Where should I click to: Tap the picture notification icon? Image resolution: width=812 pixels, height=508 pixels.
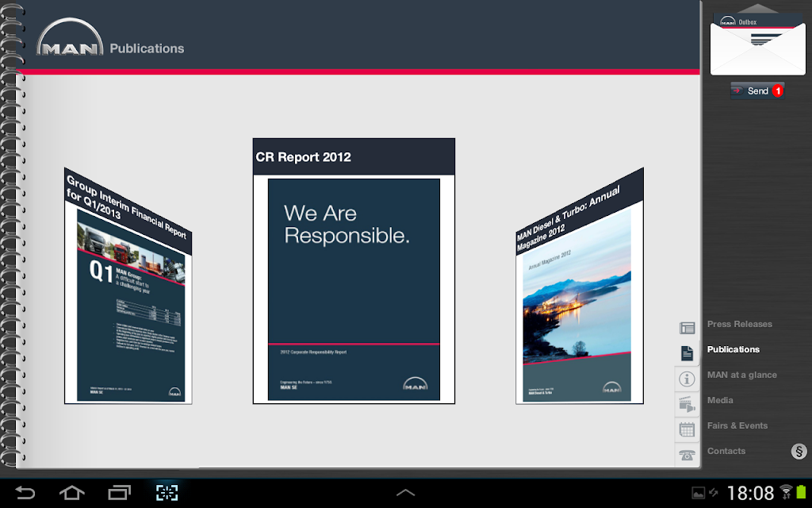(698, 493)
